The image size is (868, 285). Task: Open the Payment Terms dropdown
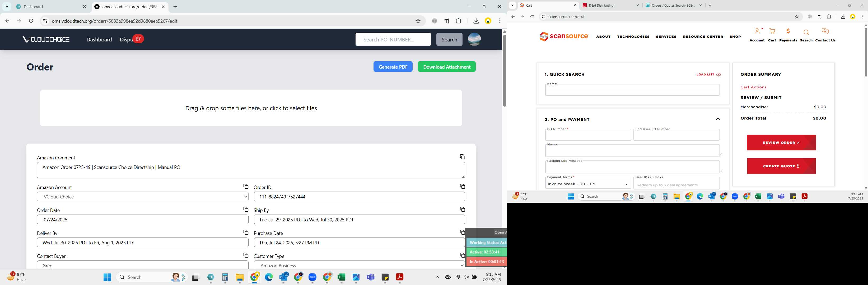coord(588,184)
